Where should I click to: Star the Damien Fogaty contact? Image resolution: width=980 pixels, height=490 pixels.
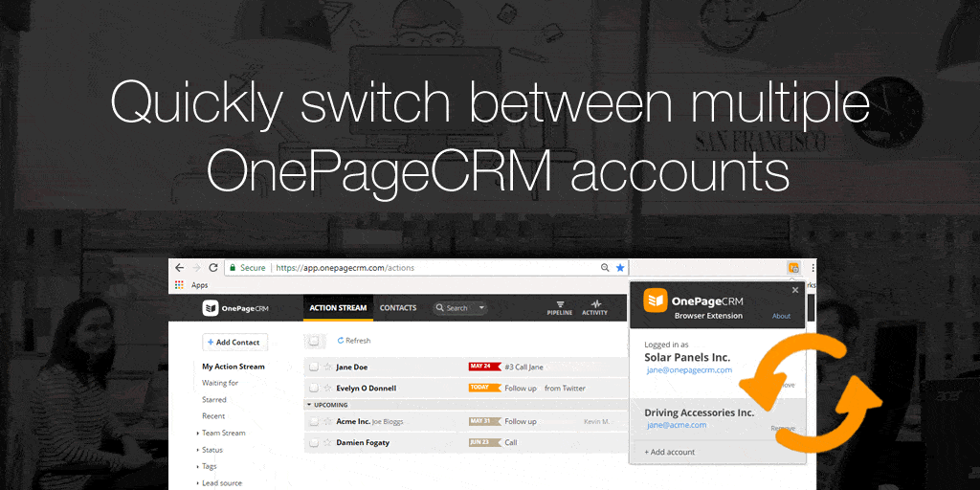(327, 442)
